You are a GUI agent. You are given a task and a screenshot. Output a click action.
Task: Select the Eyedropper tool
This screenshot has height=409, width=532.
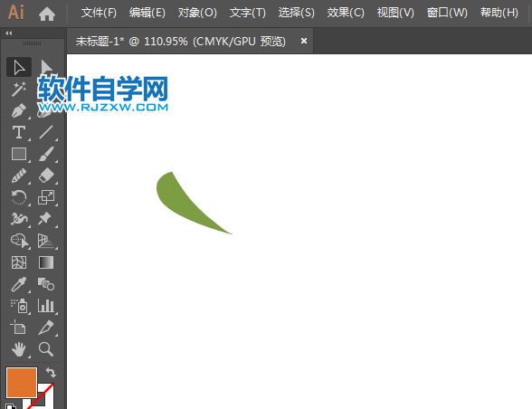(19, 284)
